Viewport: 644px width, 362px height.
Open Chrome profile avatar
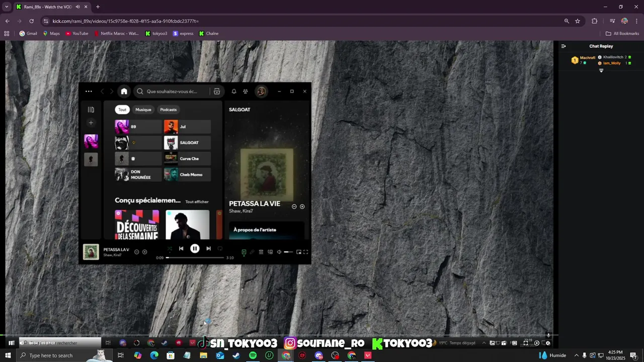pyautogui.click(x=624, y=21)
